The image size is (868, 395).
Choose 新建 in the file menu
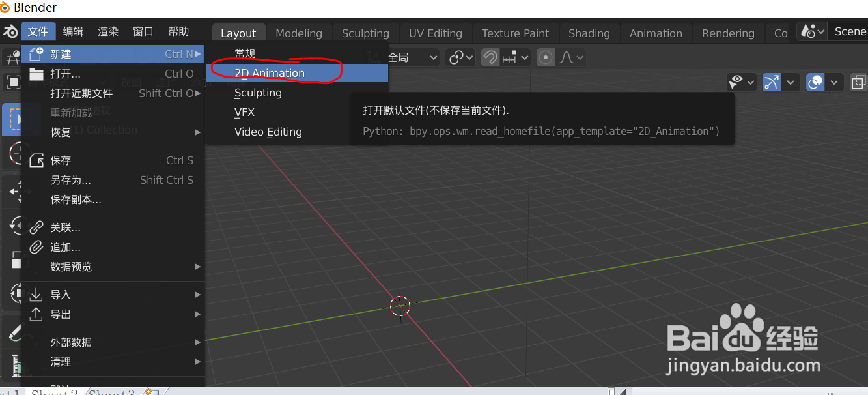(x=113, y=54)
